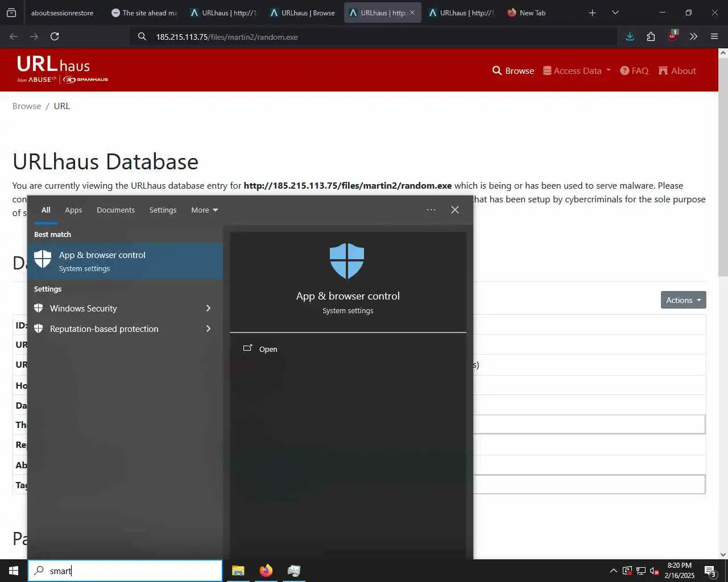Select Apps filter tab in search

click(73, 210)
